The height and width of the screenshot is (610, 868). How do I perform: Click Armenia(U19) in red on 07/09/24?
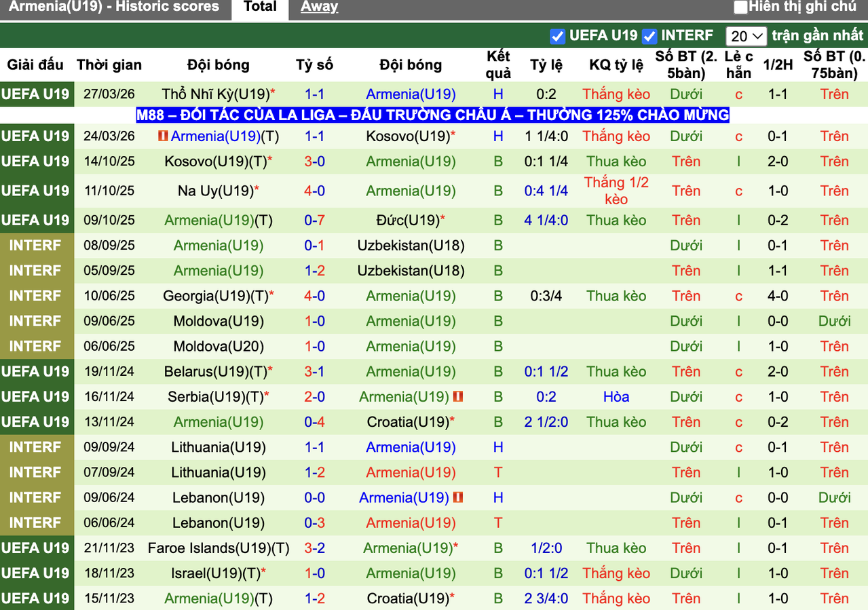click(411, 473)
